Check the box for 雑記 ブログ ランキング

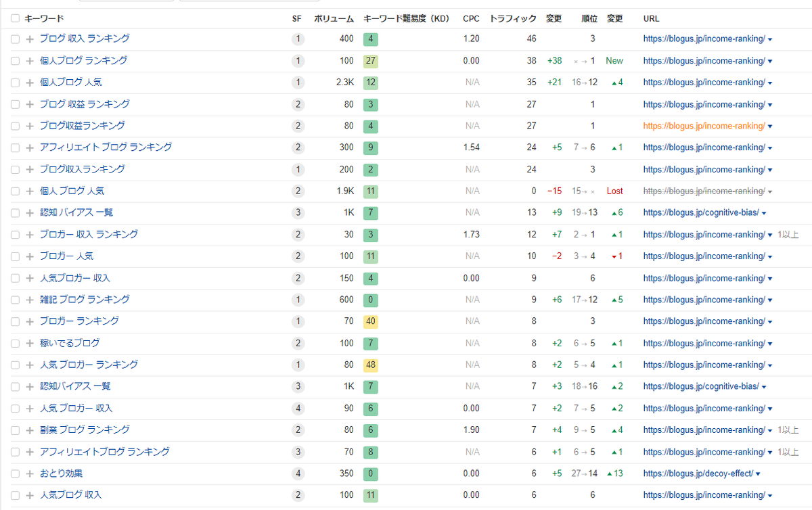tap(15, 300)
